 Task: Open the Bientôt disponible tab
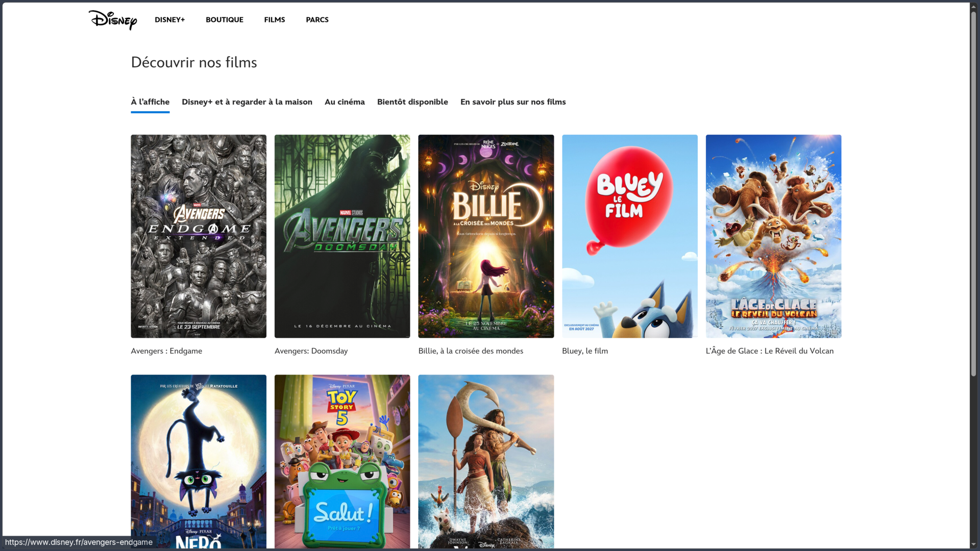412,102
